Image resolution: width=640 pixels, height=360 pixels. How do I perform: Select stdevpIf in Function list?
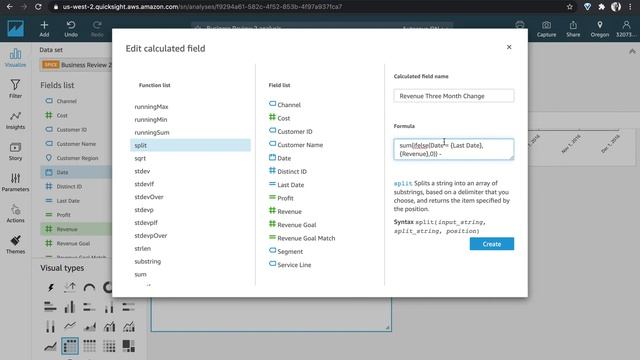(146, 222)
